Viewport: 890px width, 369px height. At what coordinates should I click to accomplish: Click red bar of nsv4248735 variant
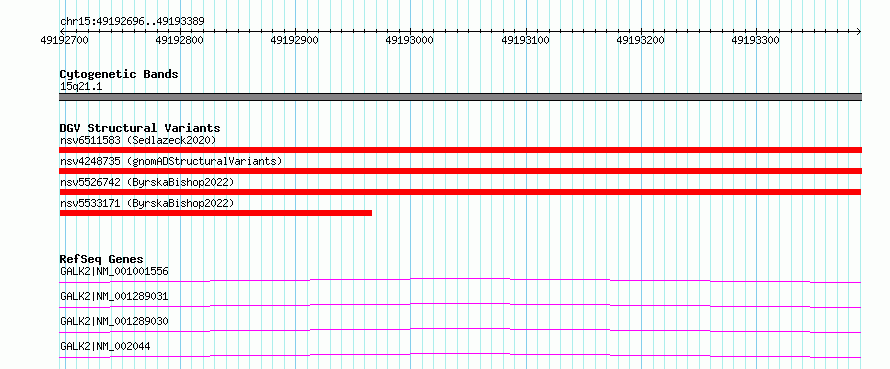[x=460, y=171]
